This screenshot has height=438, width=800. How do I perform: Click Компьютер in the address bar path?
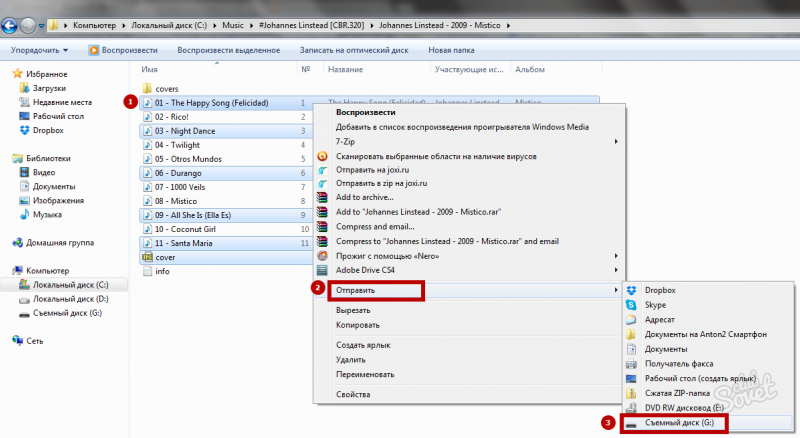tap(94, 25)
